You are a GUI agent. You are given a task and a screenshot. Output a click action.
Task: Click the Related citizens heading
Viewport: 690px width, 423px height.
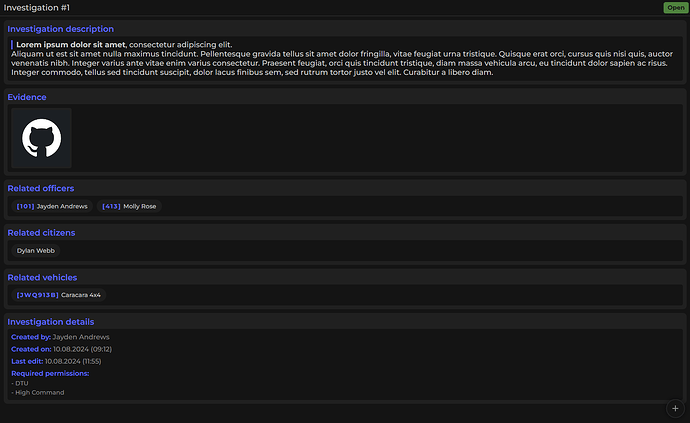[x=41, y=233]
